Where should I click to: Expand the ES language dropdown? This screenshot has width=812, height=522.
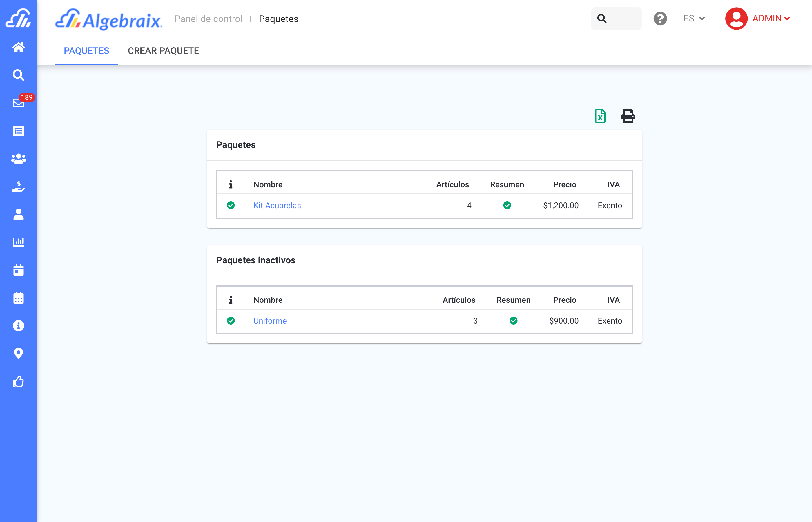coord(694,19)
